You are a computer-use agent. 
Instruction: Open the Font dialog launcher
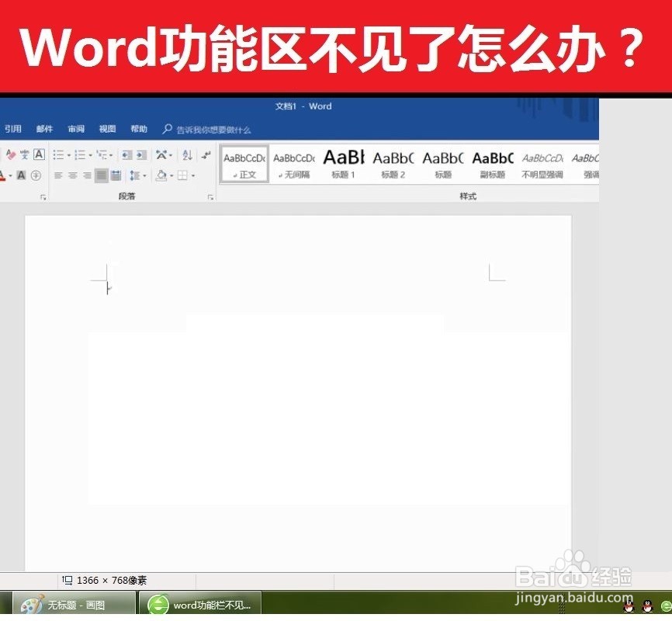(43, 197)
